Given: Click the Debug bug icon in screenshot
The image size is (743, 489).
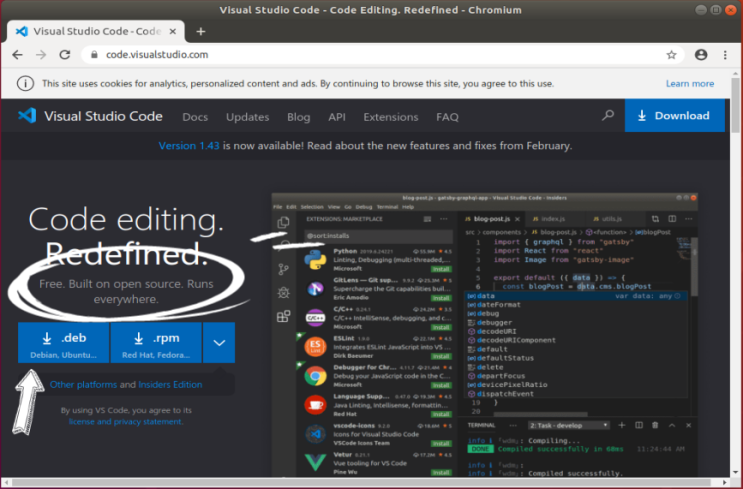Looking at the screenshot, I should point(283,293).
